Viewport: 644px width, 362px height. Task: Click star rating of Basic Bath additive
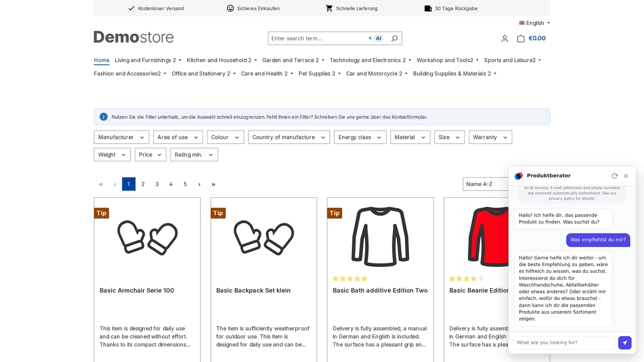350,279
